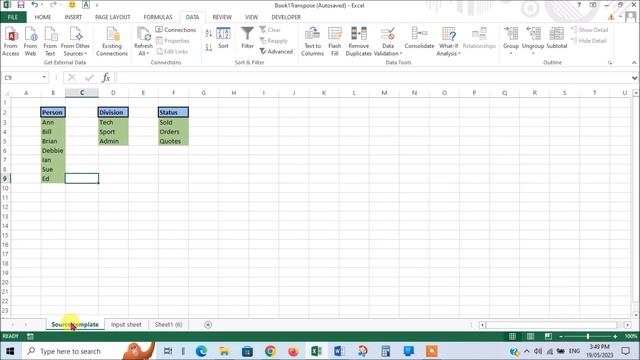Switch to Input sheet tab
The width and height of the screenshot is (640, 360).
pyautogui.click(x=126, y=324)
